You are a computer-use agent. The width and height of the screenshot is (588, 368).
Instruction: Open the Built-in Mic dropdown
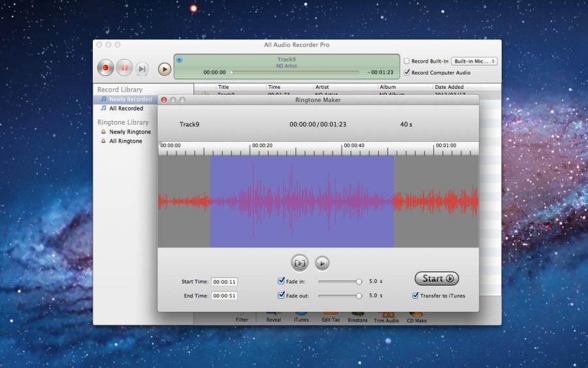coord(474,61)
